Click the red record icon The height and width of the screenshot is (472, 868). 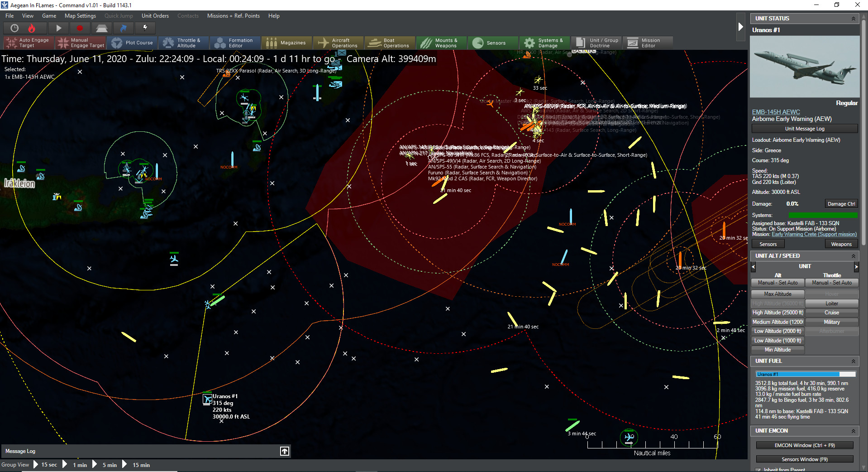pos(80,28)
